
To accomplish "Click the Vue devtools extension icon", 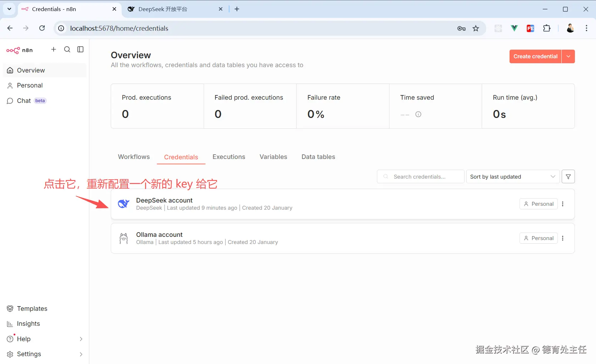I will [514, 28].
